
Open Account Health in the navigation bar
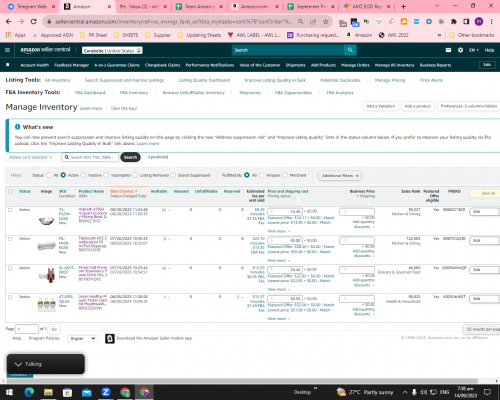coord(35,65)
